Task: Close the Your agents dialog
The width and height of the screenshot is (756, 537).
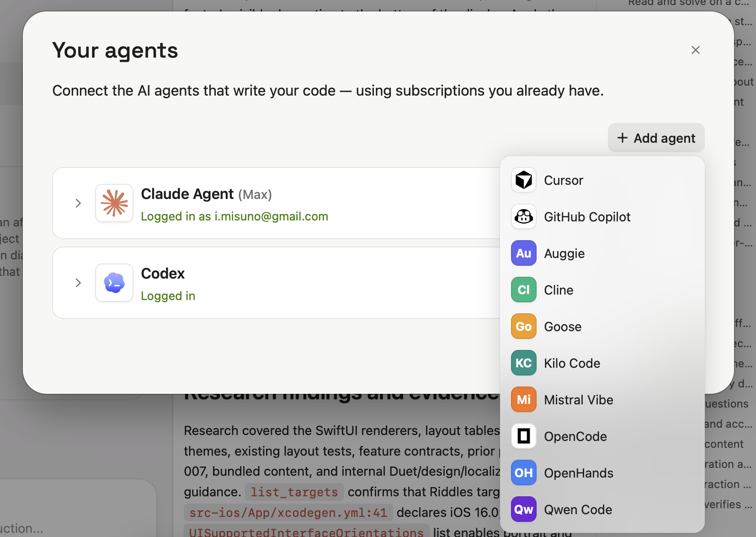Action: pos(695,50)
